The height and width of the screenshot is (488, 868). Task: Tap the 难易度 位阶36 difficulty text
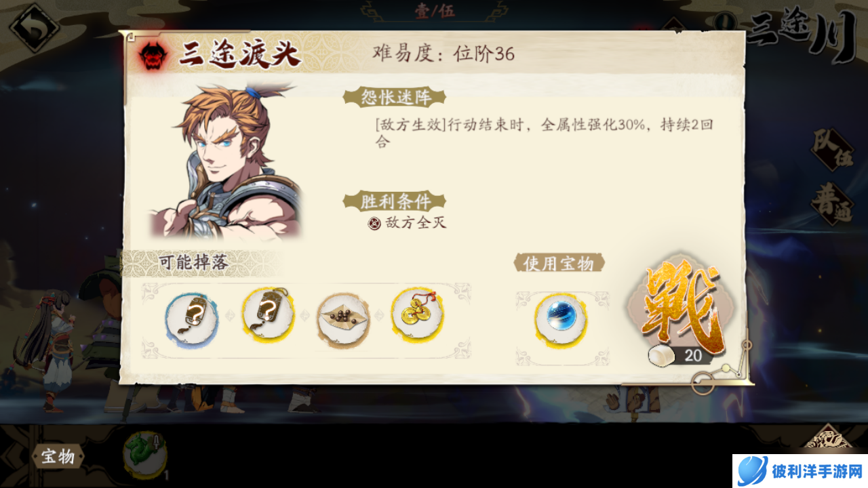point(443,54)
